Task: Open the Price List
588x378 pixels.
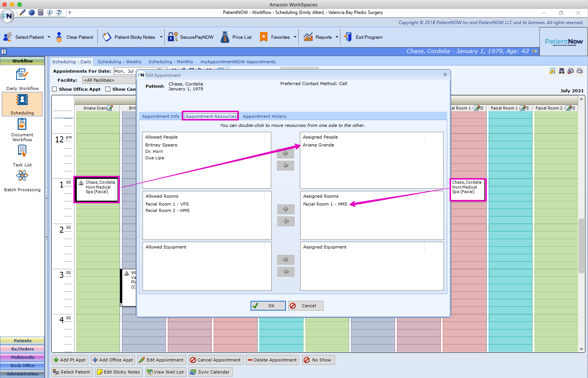Action: coord(236,37)
